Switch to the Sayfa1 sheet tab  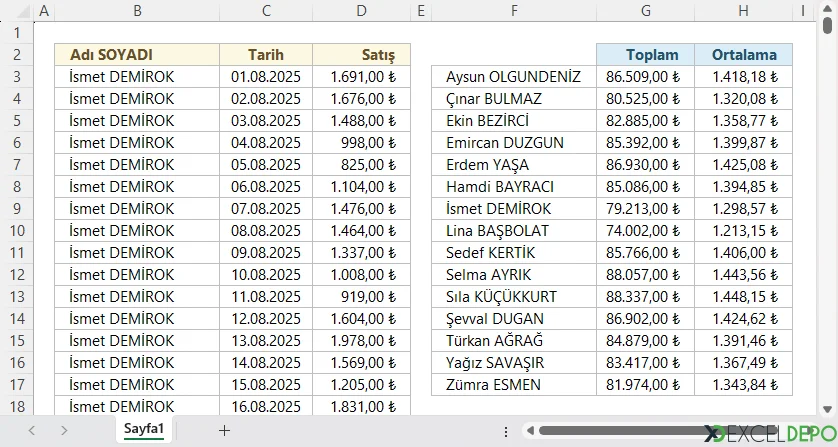pos(144,430)
